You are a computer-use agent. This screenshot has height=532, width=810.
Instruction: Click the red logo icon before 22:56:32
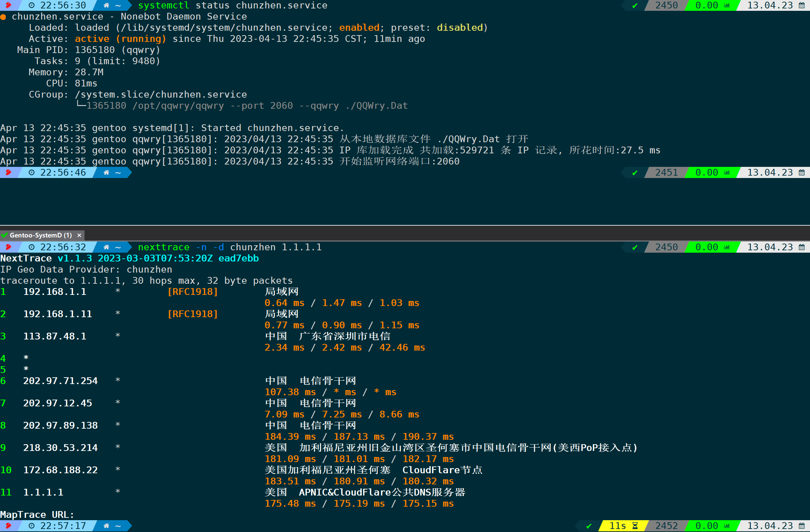pyautogui.click(x=8, y=247)
